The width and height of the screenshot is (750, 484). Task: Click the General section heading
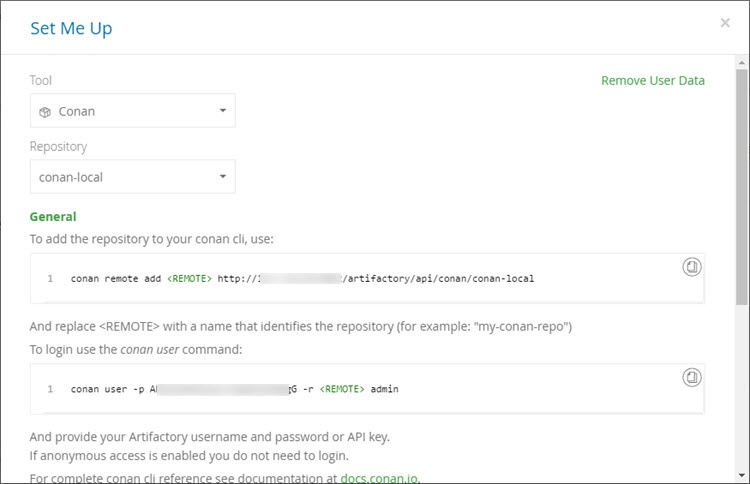coord(53,216)
